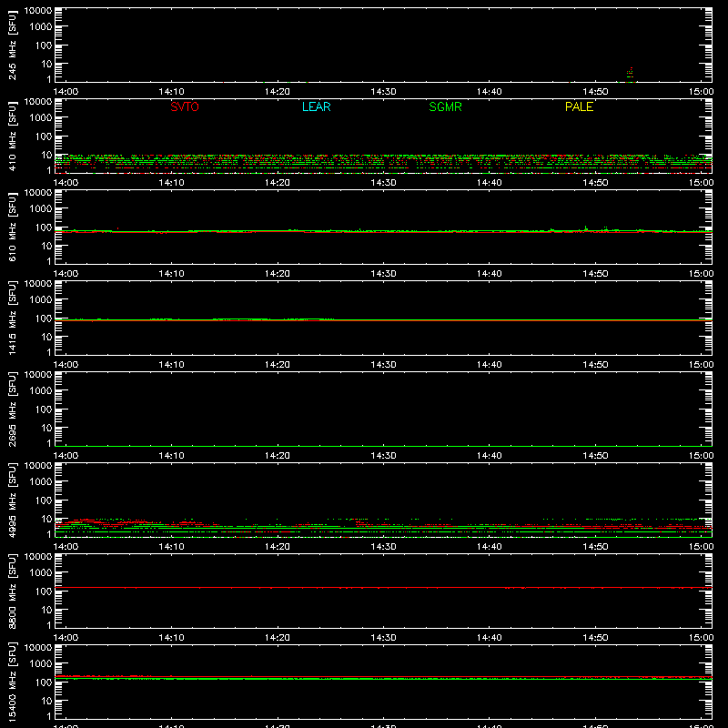The width and height of the screenshot is (728, 728).
Task: Click the 1000 tick value of 15400 MHz panel
Action: tap(41, 663)
